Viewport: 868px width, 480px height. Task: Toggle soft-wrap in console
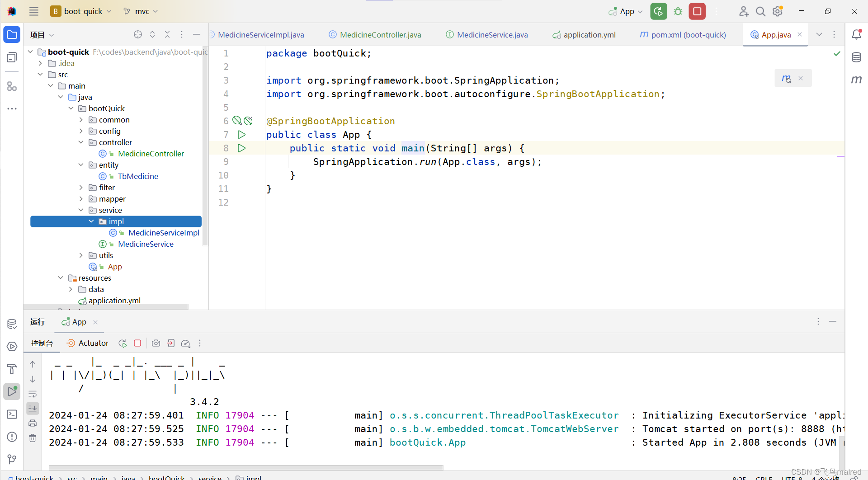click(x=33, y=394)
